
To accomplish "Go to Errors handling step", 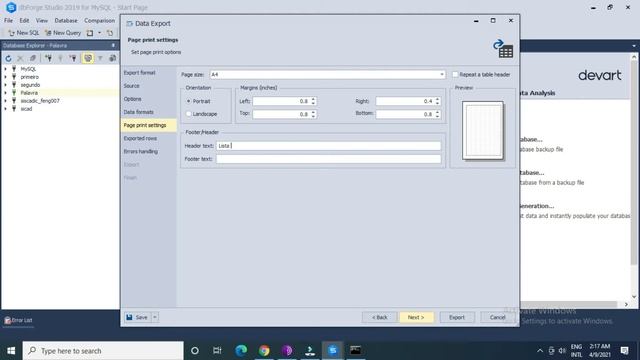I will tap(141, 151).
